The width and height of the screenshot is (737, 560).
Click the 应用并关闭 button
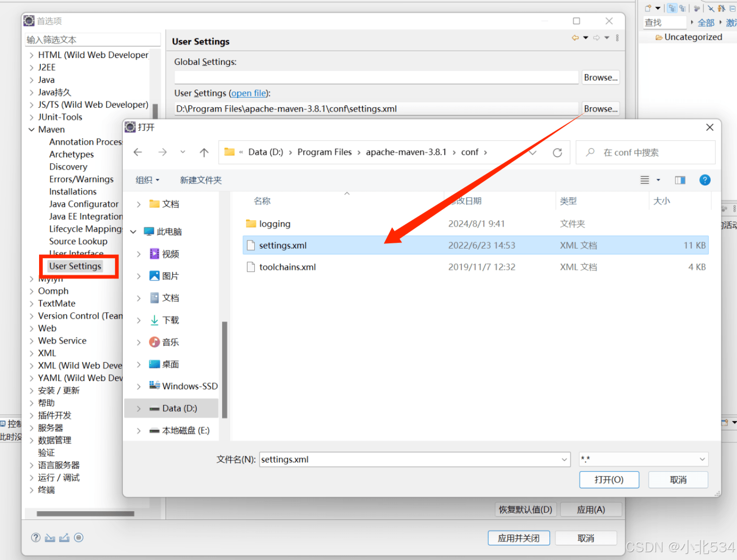[519, 537]
